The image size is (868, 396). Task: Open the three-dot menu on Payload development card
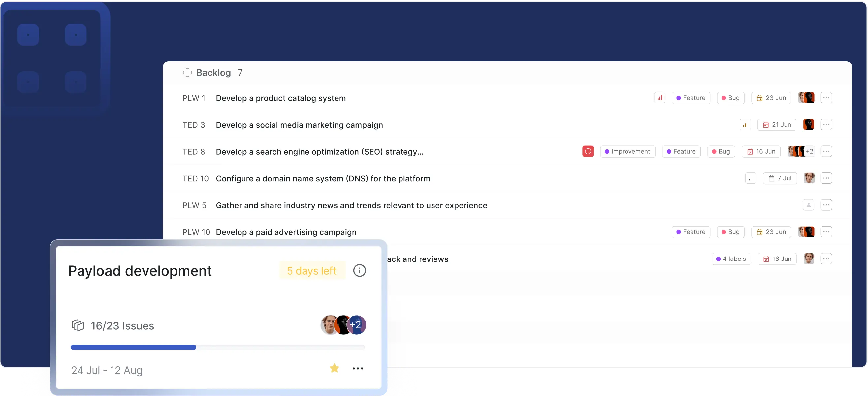(358, 368)
